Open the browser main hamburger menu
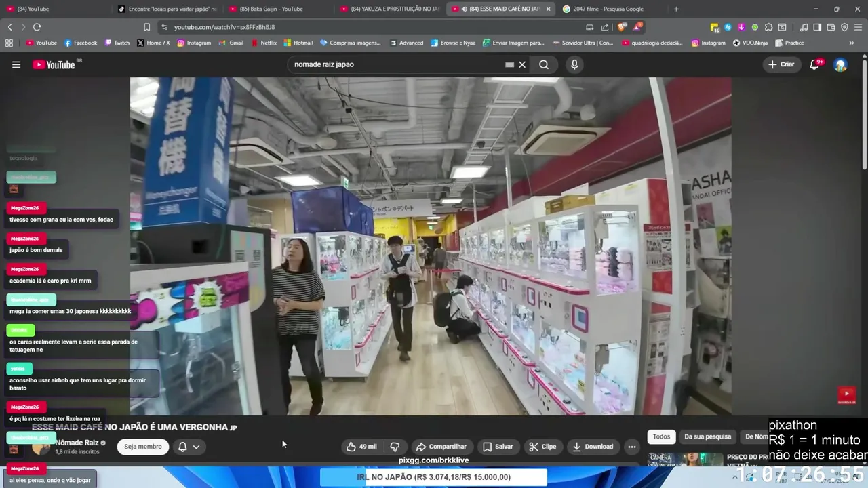 click(x=859, y=27)
